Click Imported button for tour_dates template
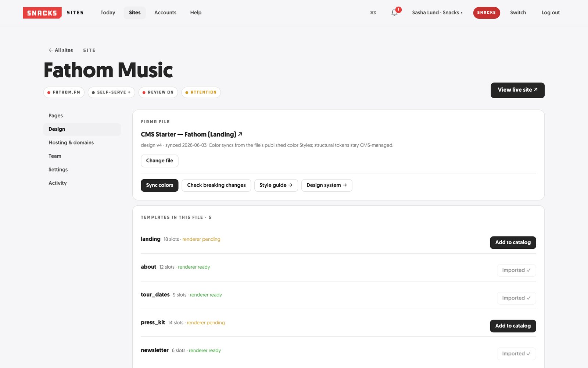 tap(516, 298)
